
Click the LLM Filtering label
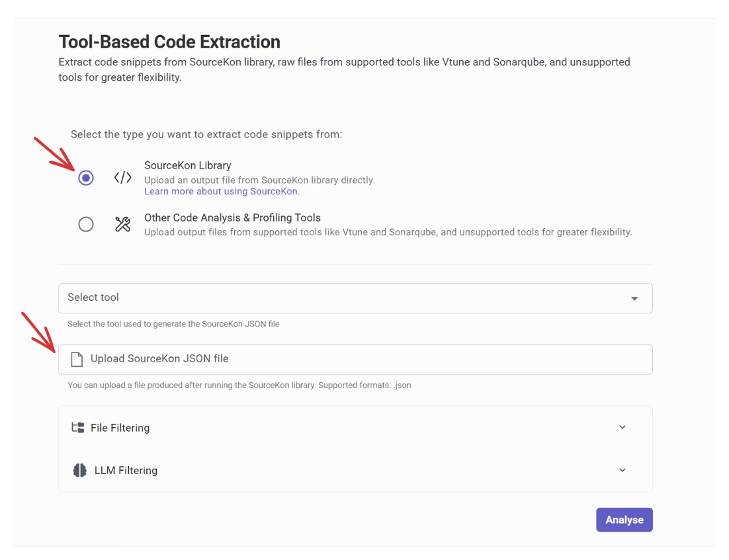point(126,471)
